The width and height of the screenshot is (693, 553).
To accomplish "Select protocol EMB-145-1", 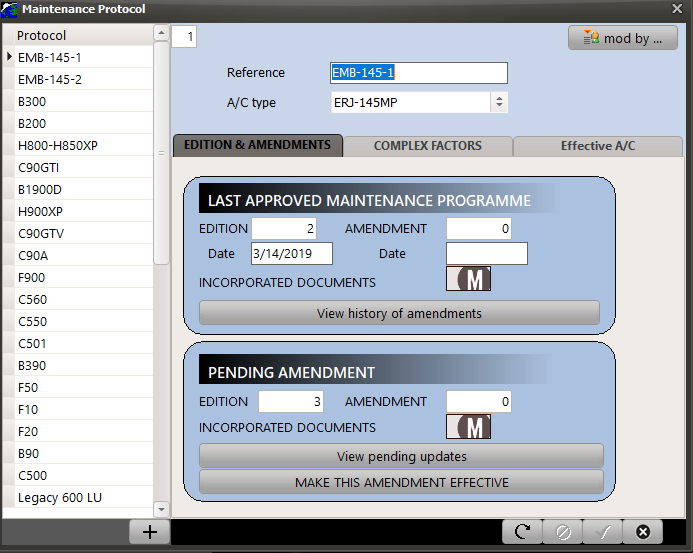I will click(84, 57).
